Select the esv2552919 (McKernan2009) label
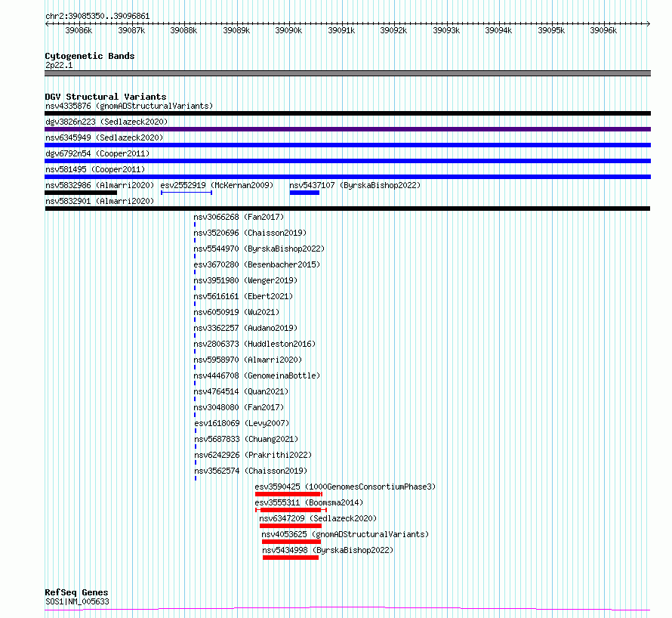 click(217, 185)
